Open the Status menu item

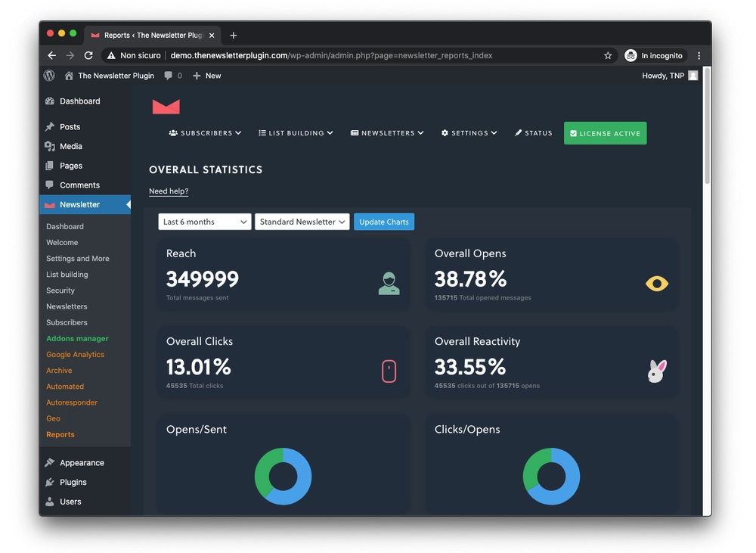tap(534, 133)
